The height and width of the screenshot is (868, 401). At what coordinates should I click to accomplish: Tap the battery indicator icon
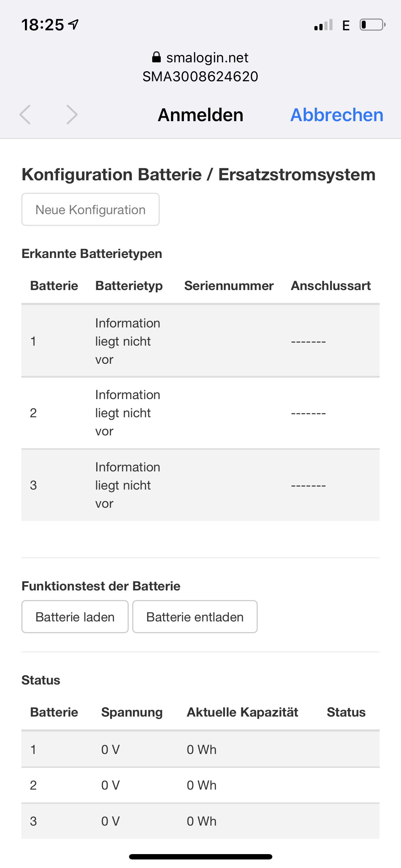tap(372, 25)
